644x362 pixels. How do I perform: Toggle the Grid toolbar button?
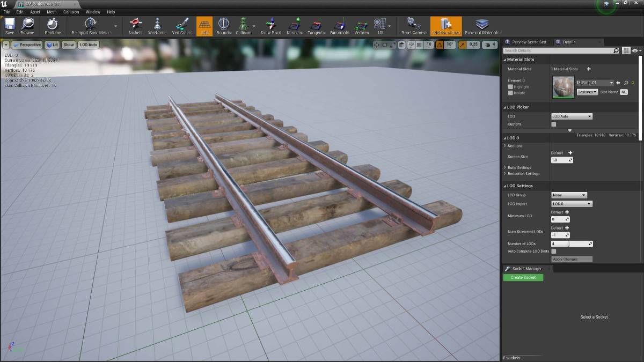click(204, 26)
